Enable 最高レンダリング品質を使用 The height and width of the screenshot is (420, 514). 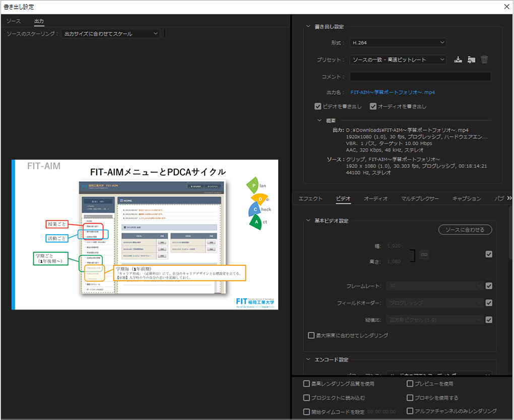[x=306, y=384]
